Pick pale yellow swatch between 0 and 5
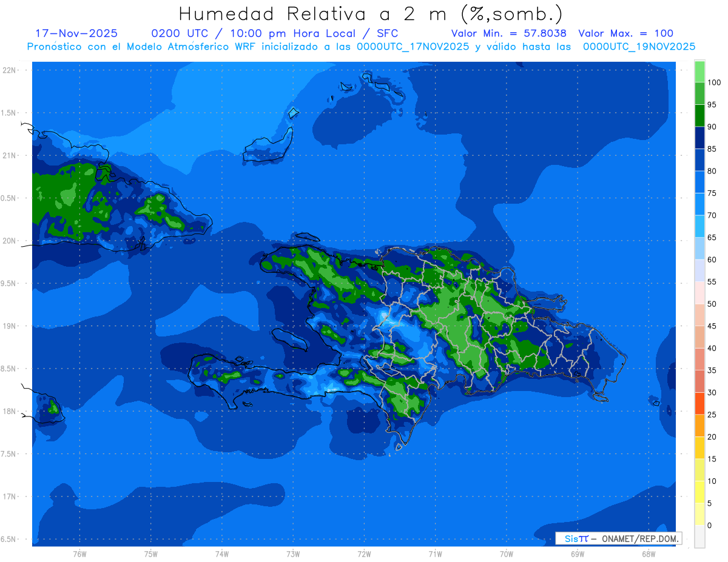The height and width of the screenshot is (562, 728). coord(699,514)
